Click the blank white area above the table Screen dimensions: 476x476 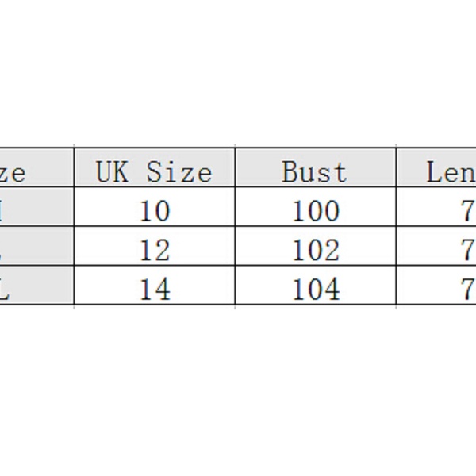click(x=238, y=71)
